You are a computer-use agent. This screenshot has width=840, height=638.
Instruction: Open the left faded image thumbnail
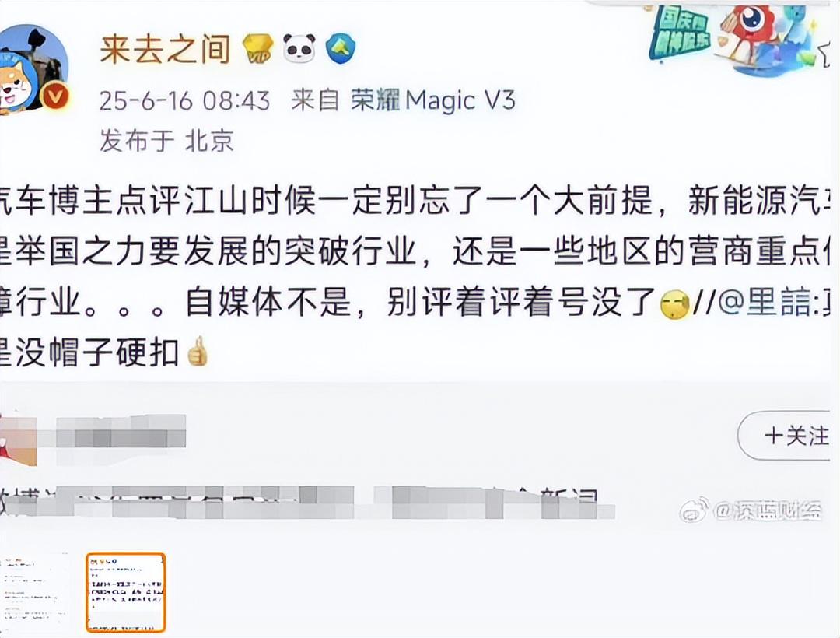[x=33, y=591]
